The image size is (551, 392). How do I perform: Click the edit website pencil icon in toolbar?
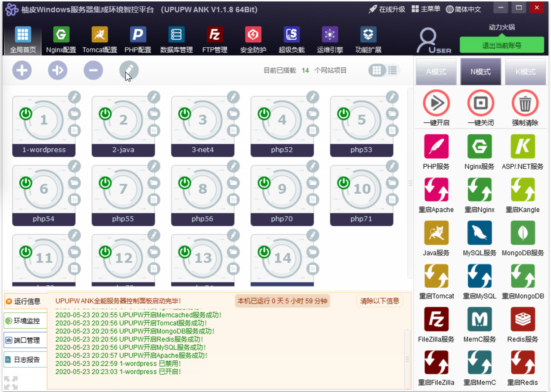click(x=129, y=70)
